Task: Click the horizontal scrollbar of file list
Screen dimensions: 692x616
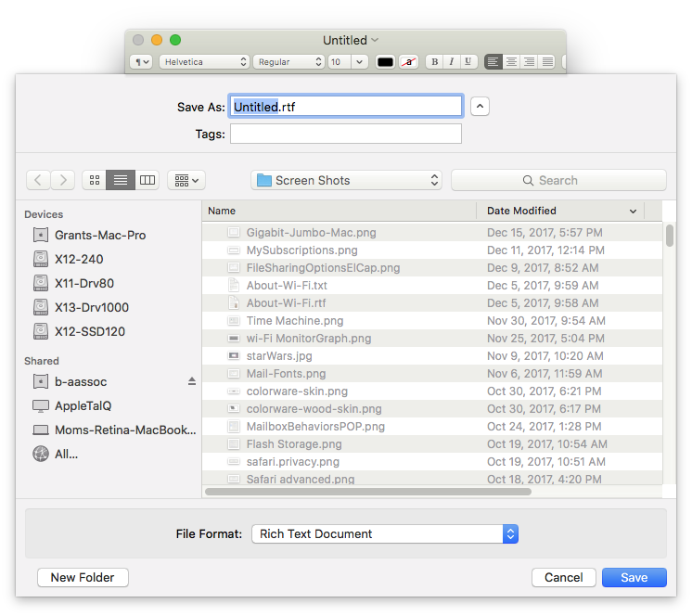Action: pyautogui.click(x=368, y=492)
